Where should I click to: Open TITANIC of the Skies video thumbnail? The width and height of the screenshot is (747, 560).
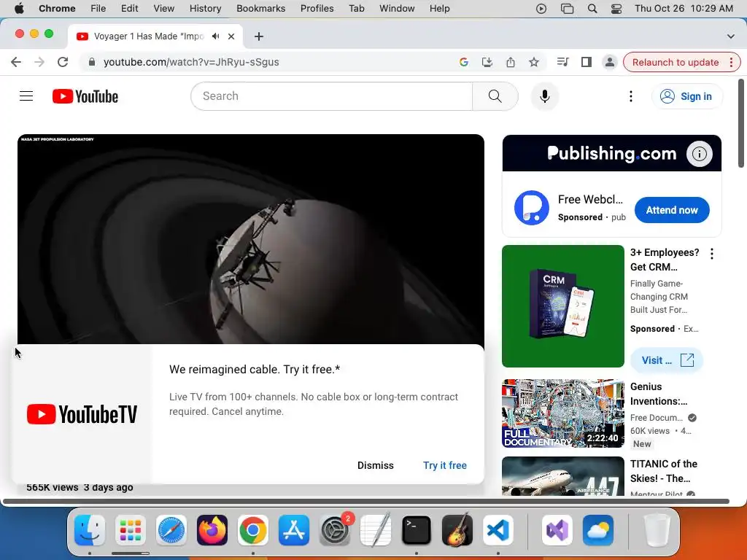562,476
